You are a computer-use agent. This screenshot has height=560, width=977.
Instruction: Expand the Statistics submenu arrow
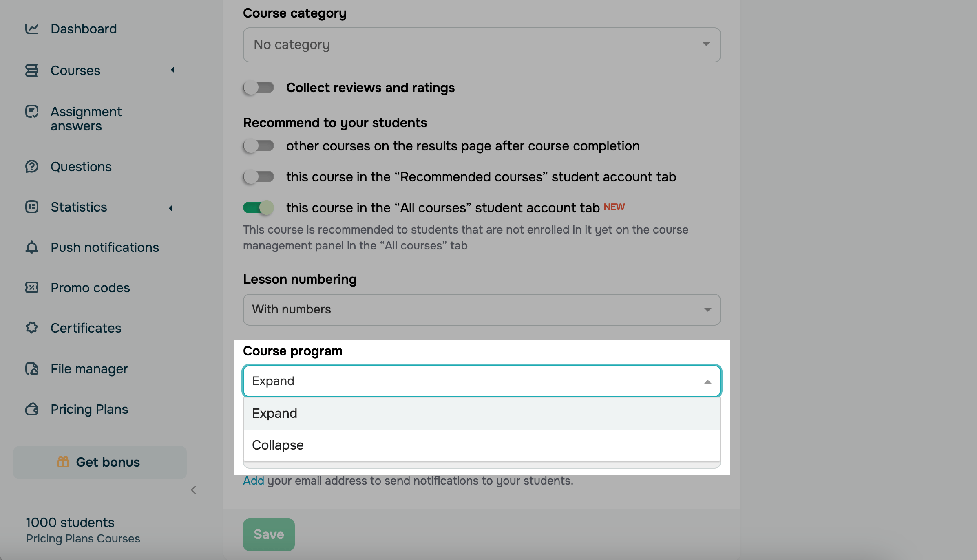point(171,208)
